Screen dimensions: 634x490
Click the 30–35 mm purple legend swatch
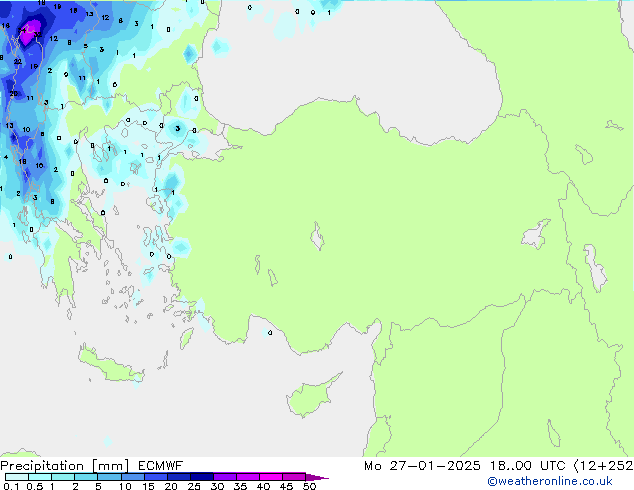[224, 477]
